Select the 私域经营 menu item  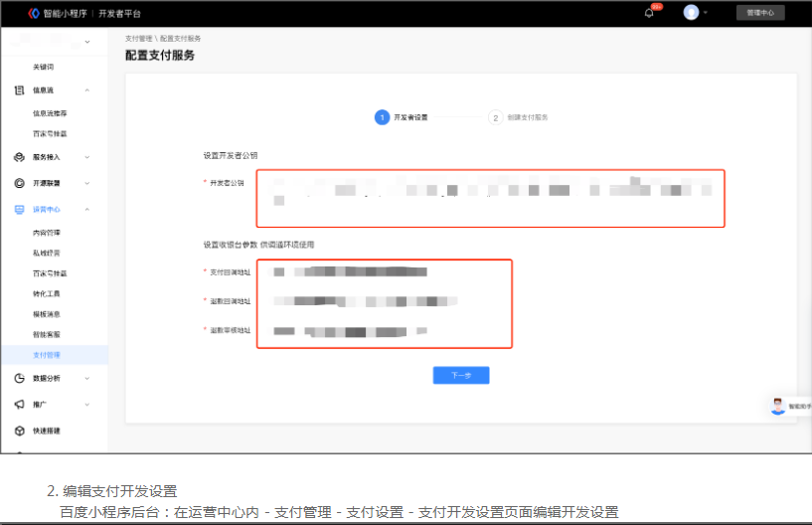coord(46,253)
